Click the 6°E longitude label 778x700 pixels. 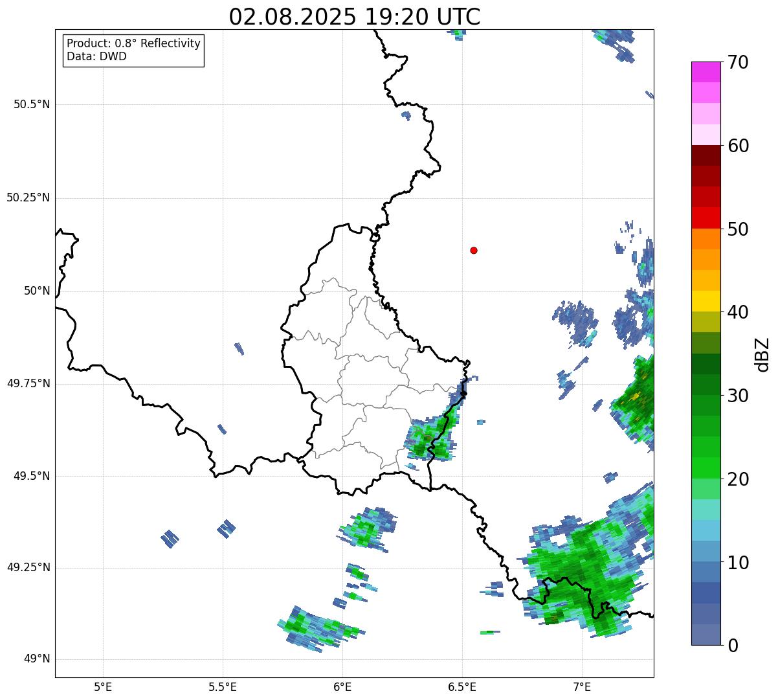tap(342, 686)
